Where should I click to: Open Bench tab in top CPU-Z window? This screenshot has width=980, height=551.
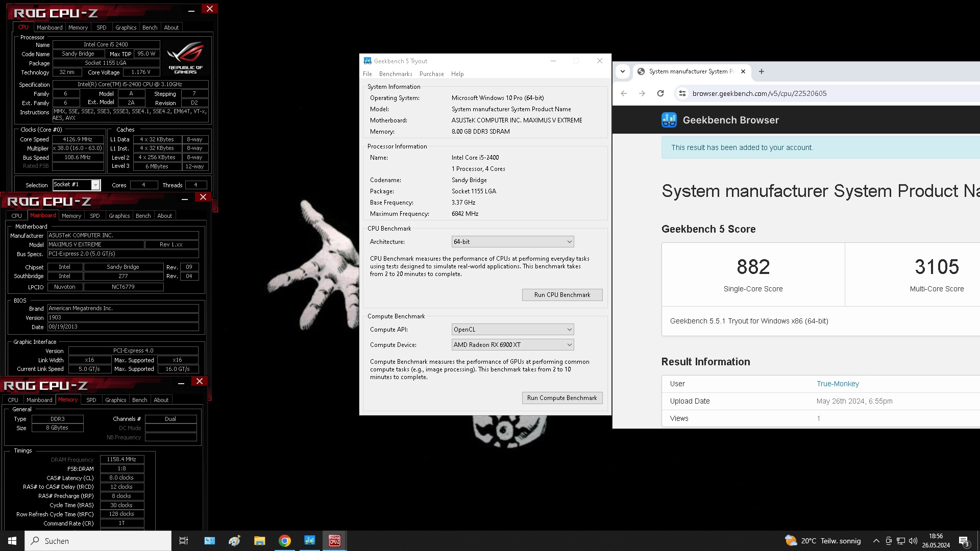point(150,28)
